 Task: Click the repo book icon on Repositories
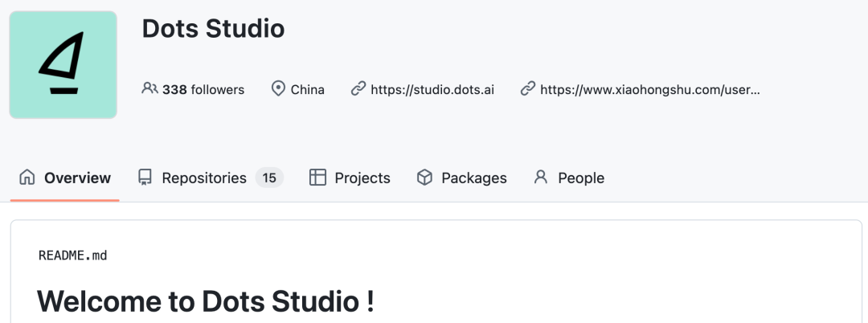[145, 177]
